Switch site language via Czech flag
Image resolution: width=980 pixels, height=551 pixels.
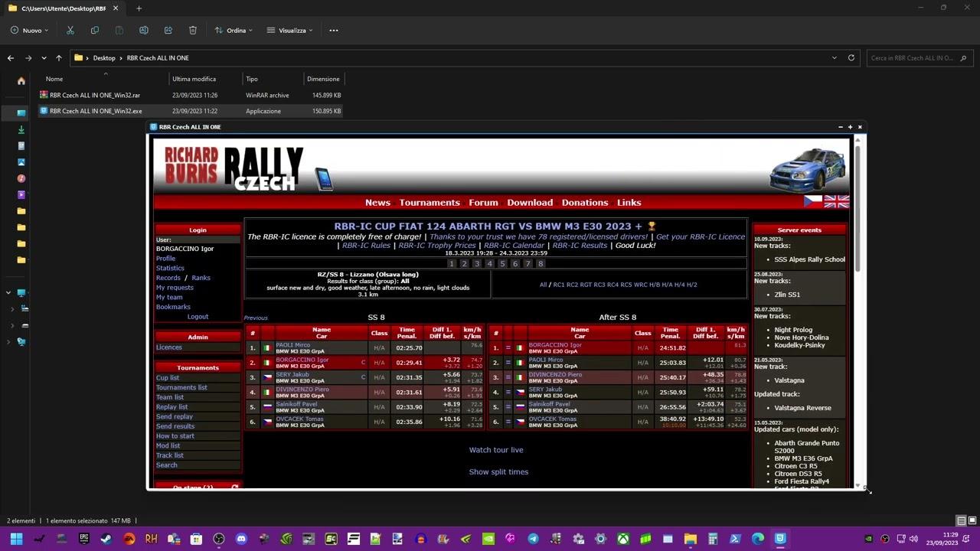pyautogui.click(x=812, y=201)
